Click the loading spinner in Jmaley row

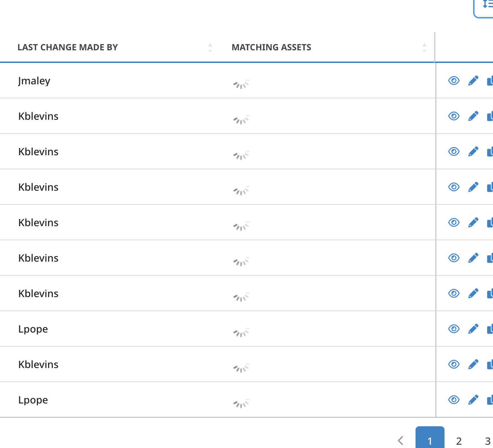click(241, 84)
